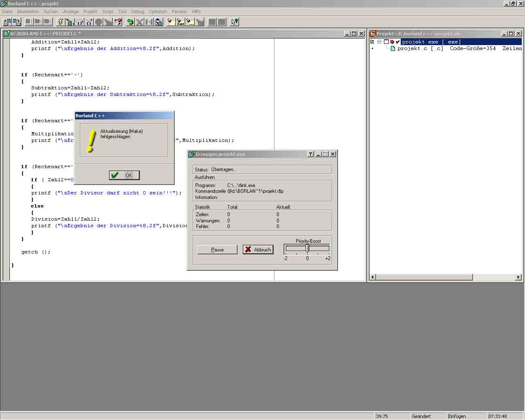Click the window icon beside projekt.exe node
This screenshot has height=420, width=525.
coord(386,42)
